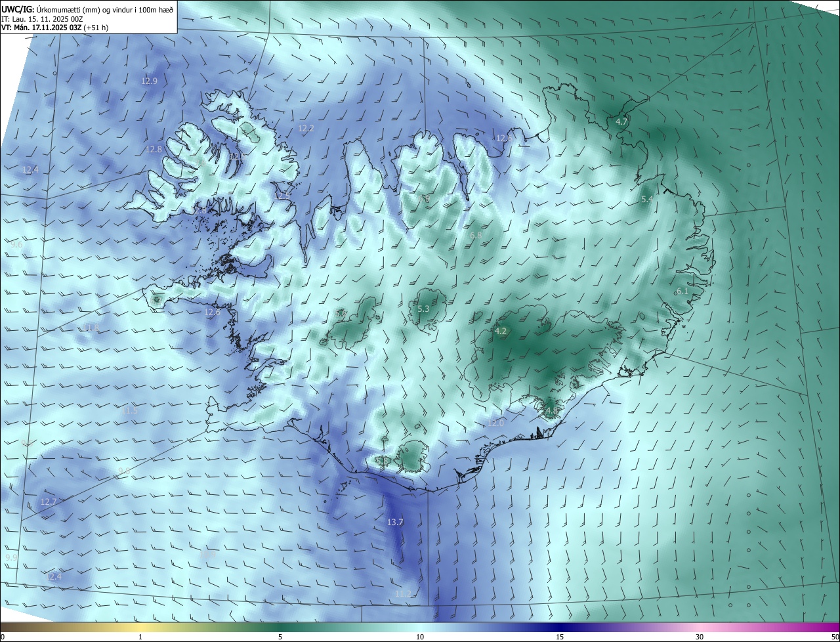This screenshot has width=840, height=642.
Task: Click the 9.9 value on the map
Action: tap(11, 557)
